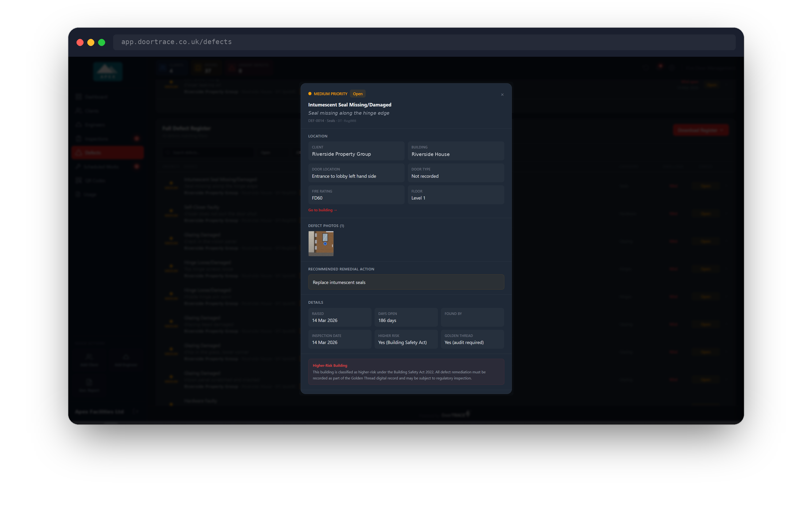Expand the Download Register dropdown arrow

722,130
